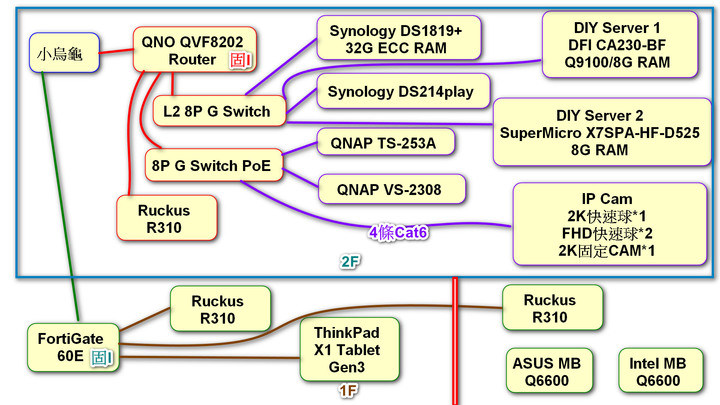
Task: Click the Q9100/8G RAM text line
Action: pyautogui.click(x=617, y=62)
